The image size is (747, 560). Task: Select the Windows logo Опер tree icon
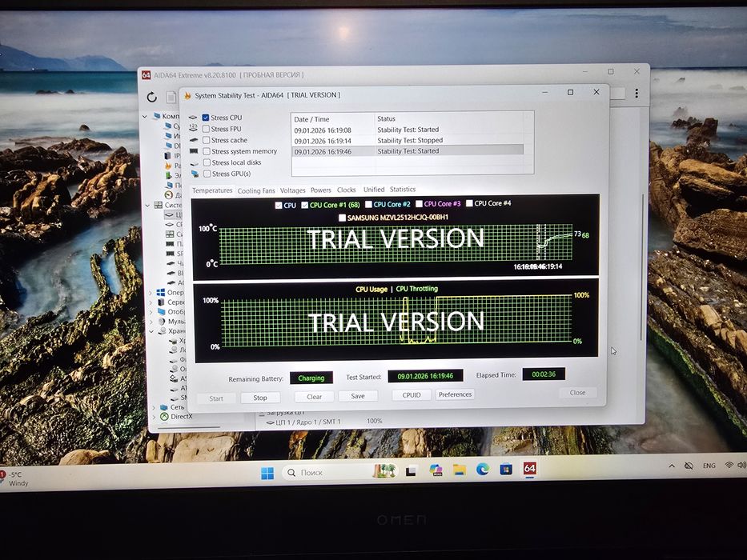(161, 292)
